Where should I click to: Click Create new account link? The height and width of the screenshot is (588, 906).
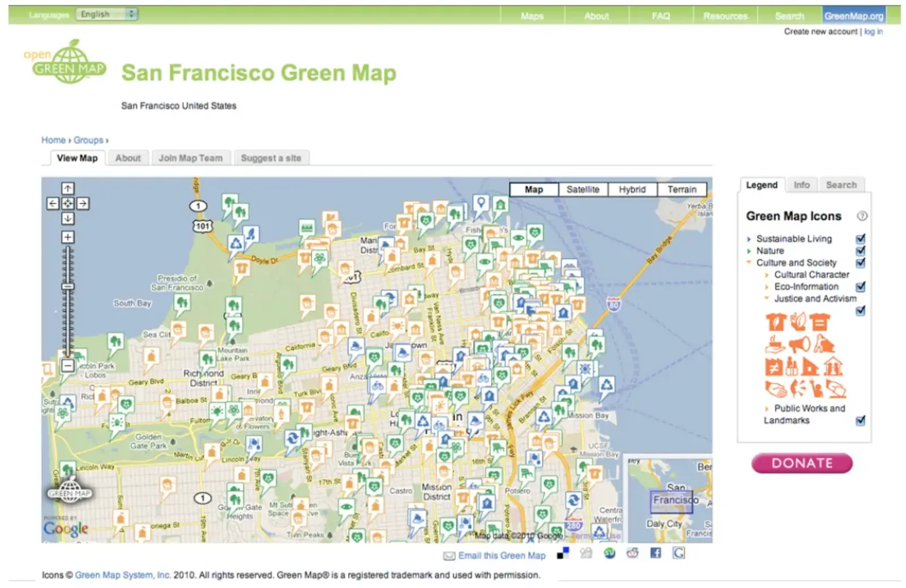(x=820, y=32)
